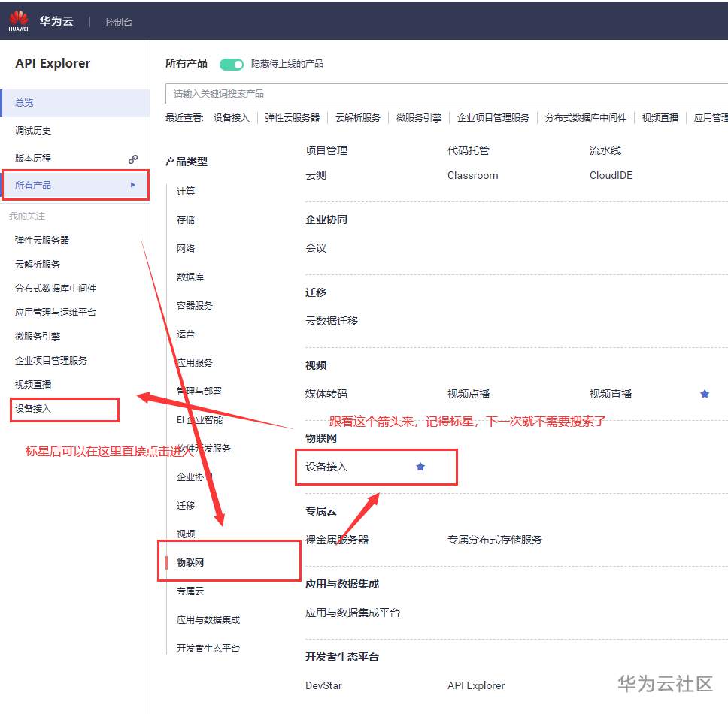Select 专属云 product type in category list
The width and height of the screenshot is (728, 714).
(x=190, y=591)
